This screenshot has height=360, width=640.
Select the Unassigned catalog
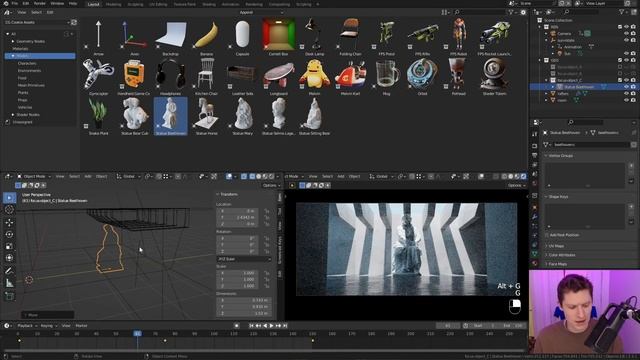click(22, 122)
